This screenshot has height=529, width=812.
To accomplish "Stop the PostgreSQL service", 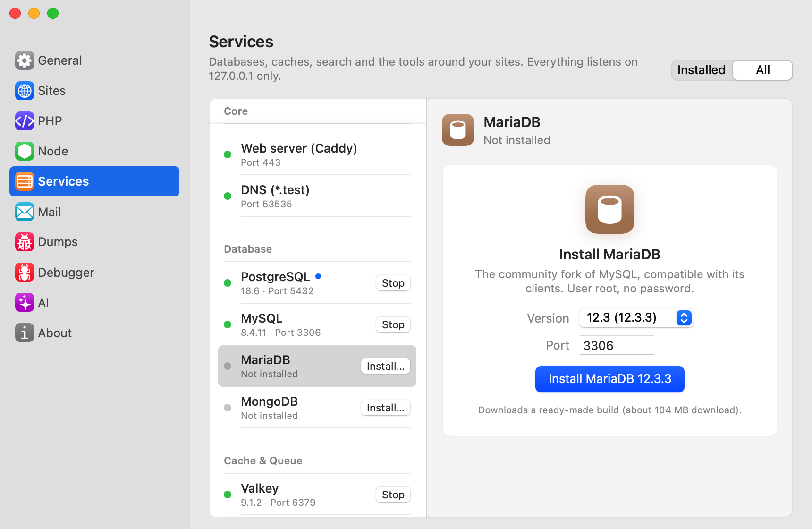I will [x=393, y=283].
